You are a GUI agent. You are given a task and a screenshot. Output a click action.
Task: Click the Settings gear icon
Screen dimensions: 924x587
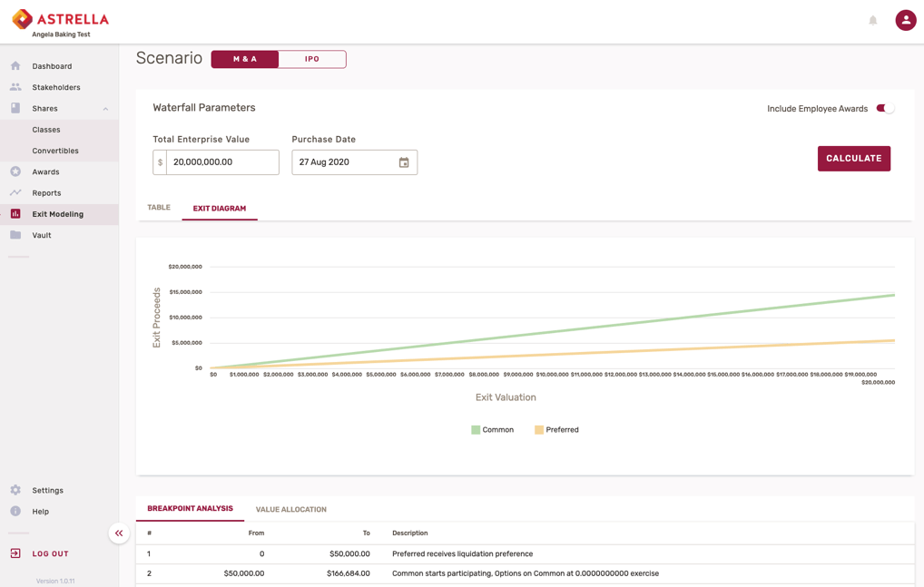[x=15, y=490]
